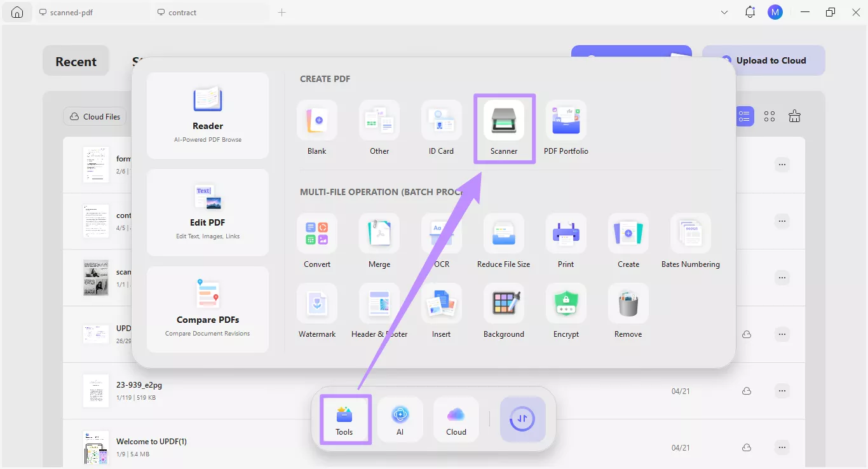Select the Header & Footer tool
The height and width of the screenshot is (469, 868).
[x=379, y=311]
